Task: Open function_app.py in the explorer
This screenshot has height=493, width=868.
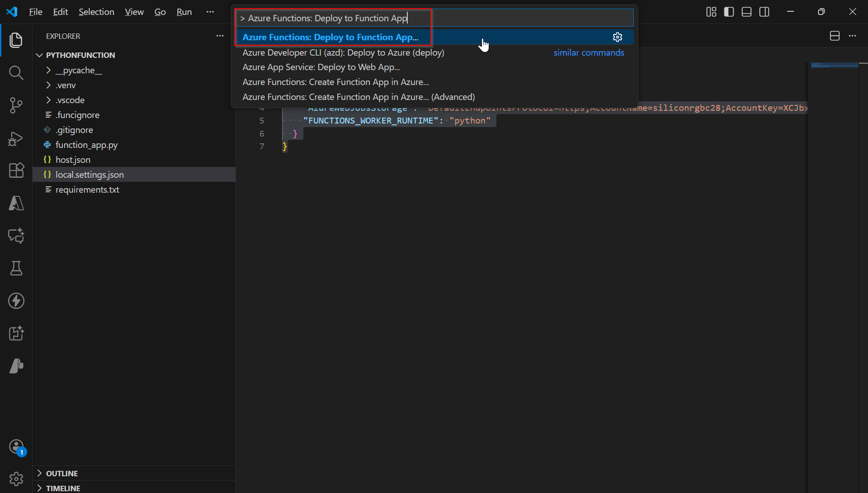Action: 134,145
